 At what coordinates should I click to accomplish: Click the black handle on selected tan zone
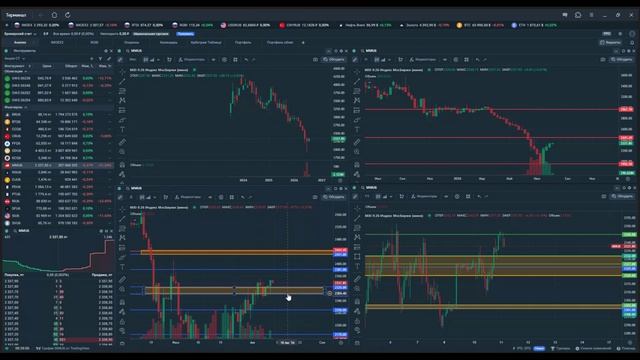[234, 288]
